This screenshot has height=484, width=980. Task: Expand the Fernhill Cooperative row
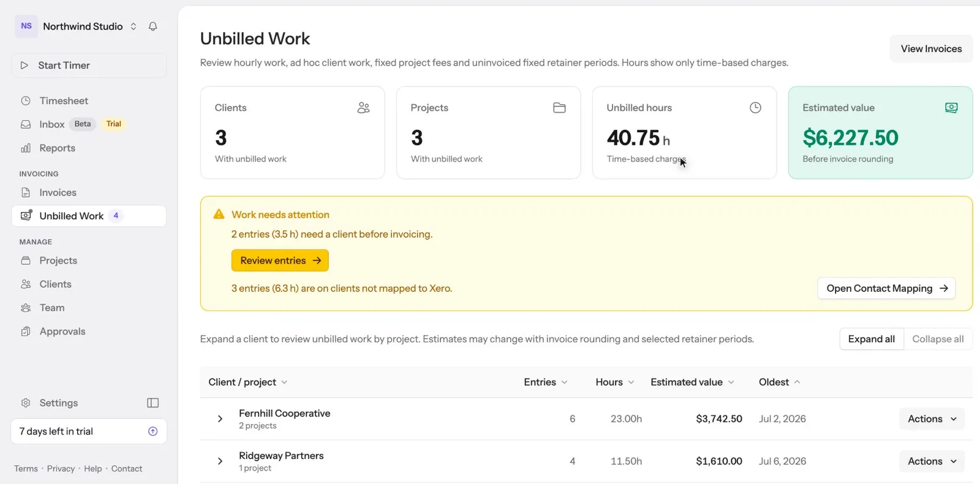(x=220, y=419)
